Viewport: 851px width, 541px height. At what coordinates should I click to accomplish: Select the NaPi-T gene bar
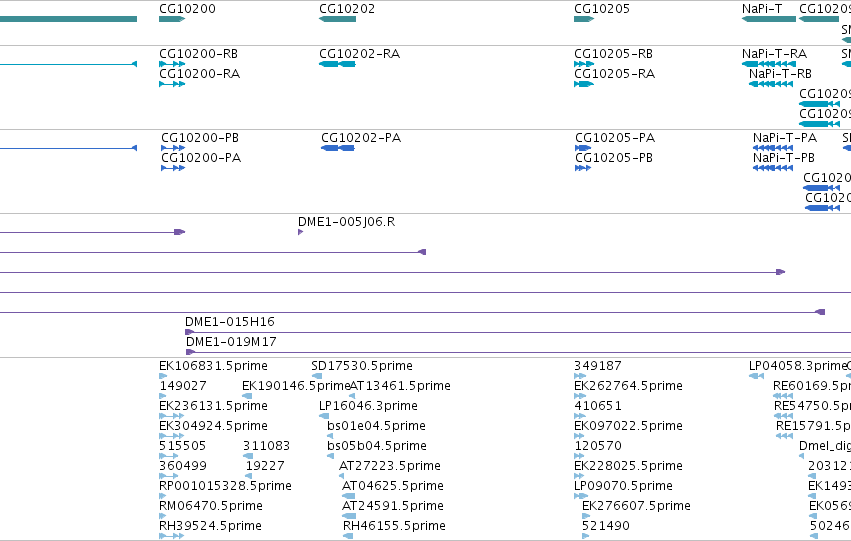(x=769, y=19)
